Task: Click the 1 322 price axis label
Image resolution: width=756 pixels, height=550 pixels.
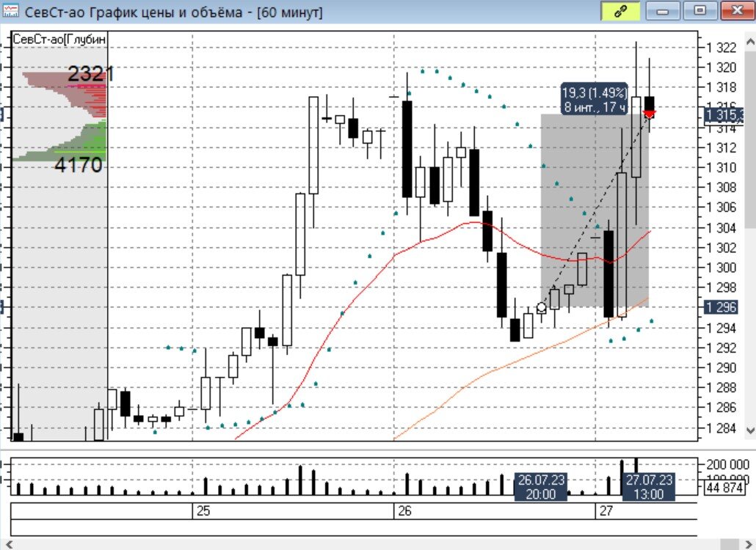Action: coord(722,48)
